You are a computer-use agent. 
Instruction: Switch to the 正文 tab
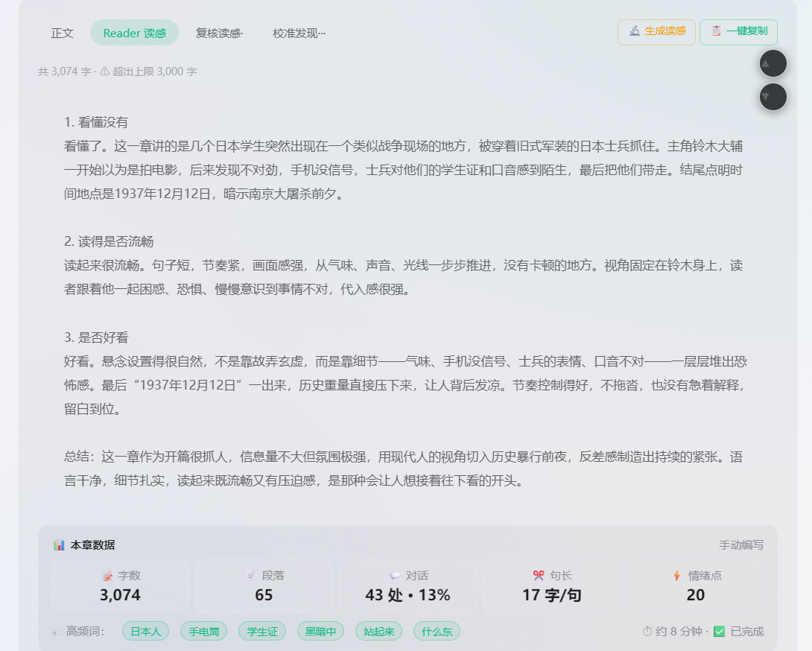62,33
